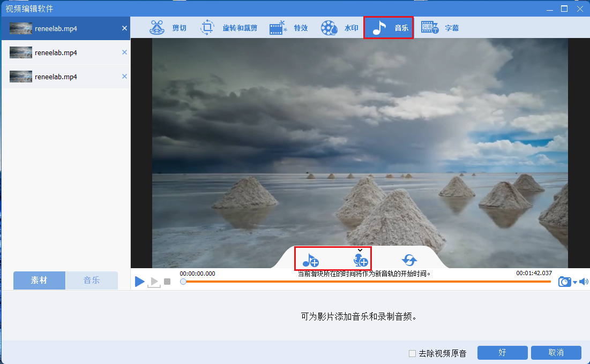
Task: Maximize the 视频编辑软件 window
Action: (x=564, y=9)
